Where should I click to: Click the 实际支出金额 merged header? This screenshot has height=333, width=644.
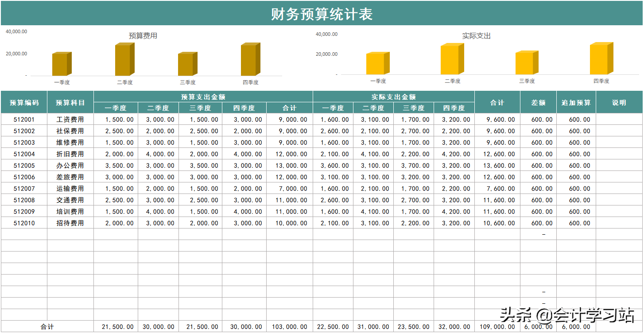click(393, 96)
